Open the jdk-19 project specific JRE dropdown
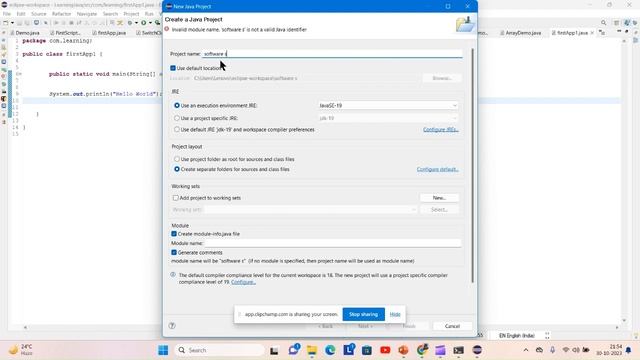Screen dimensions: 640x360 point(388,118)
